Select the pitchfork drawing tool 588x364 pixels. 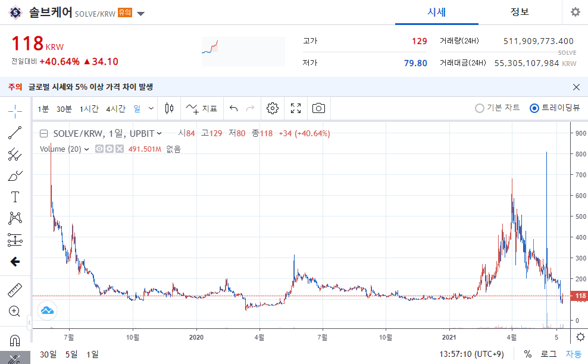click(15, 154)
